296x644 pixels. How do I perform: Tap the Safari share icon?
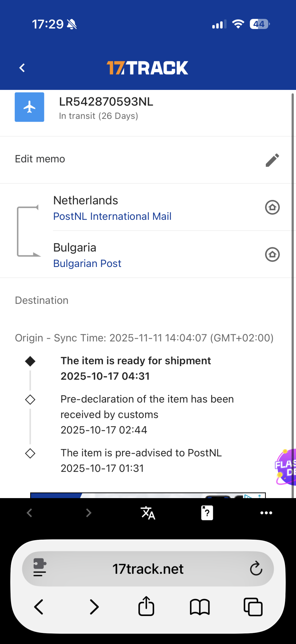[146, 606]
